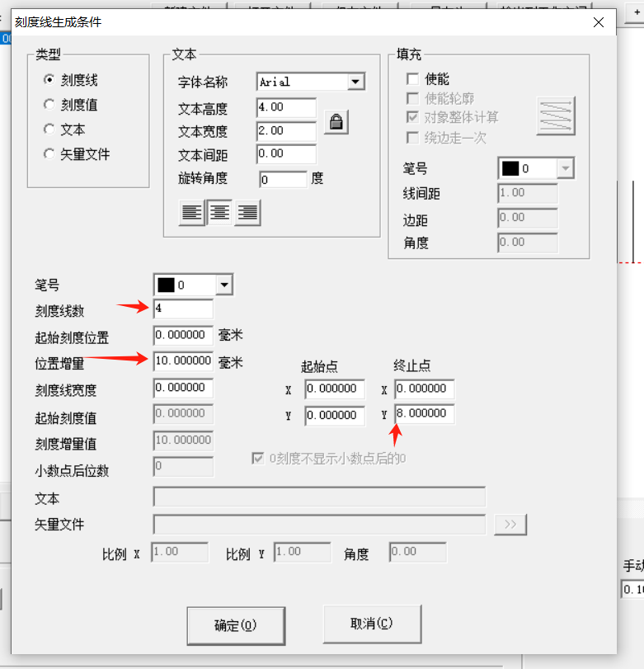Click the 文本 content input field
Screen dimensions: 644x669
coord(319,497)
